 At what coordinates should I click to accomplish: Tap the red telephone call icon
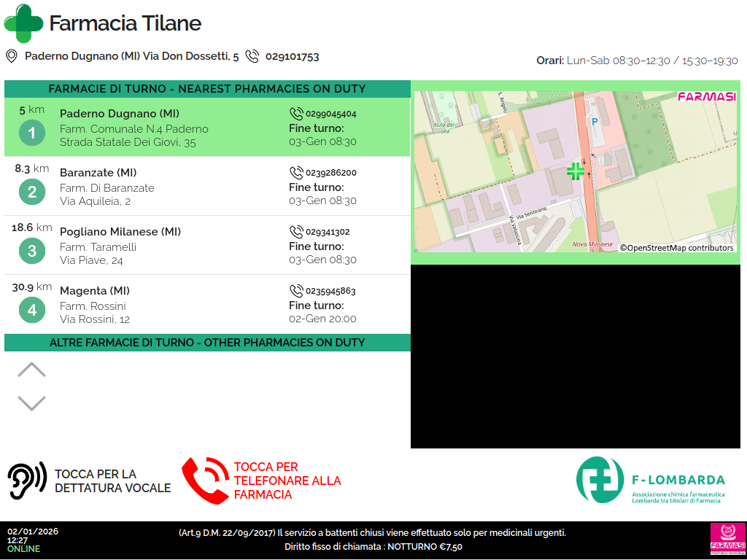[204, 481]
